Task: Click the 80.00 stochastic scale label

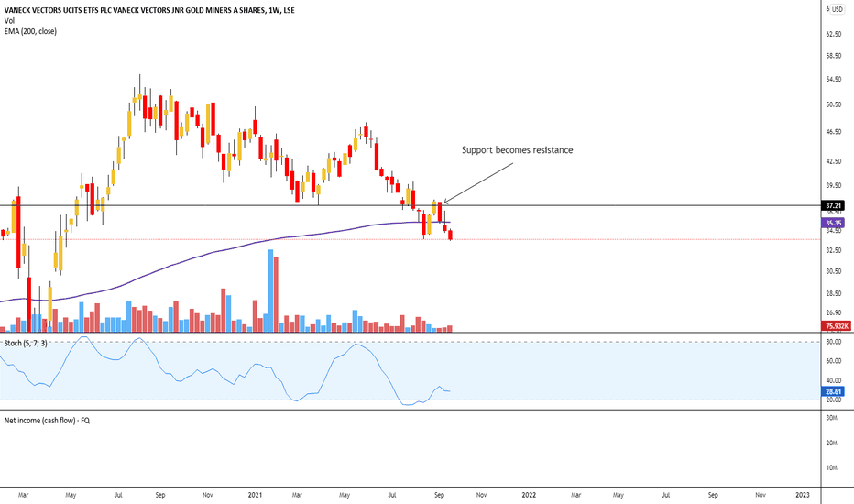Action: pos(833,342)
